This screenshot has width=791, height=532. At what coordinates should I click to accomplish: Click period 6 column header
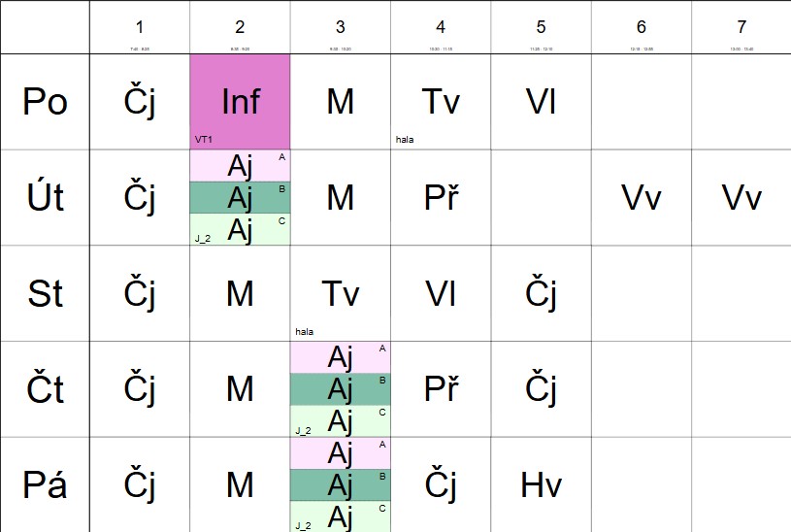(x=642, y=28)
